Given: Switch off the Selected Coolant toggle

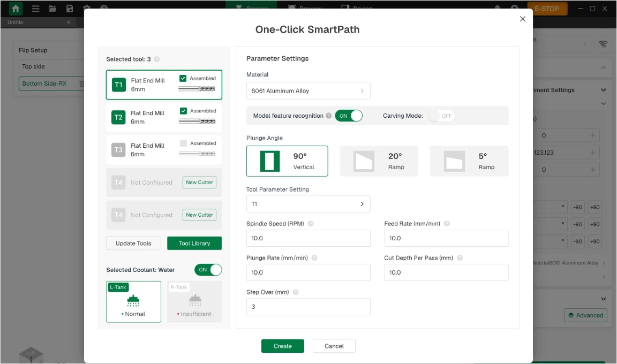Looking at the screenshot, I should pyautogui.click(x=208, y=270).
